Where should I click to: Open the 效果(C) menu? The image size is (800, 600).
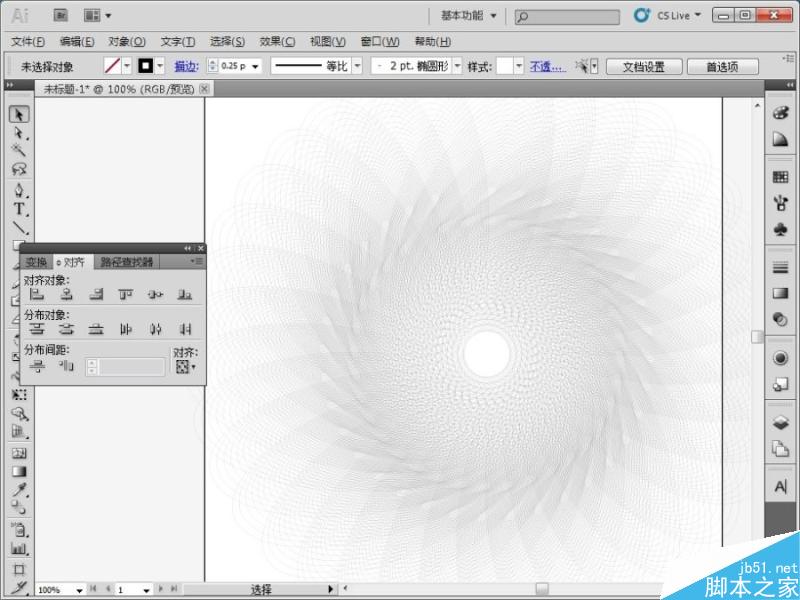(277, 42)
